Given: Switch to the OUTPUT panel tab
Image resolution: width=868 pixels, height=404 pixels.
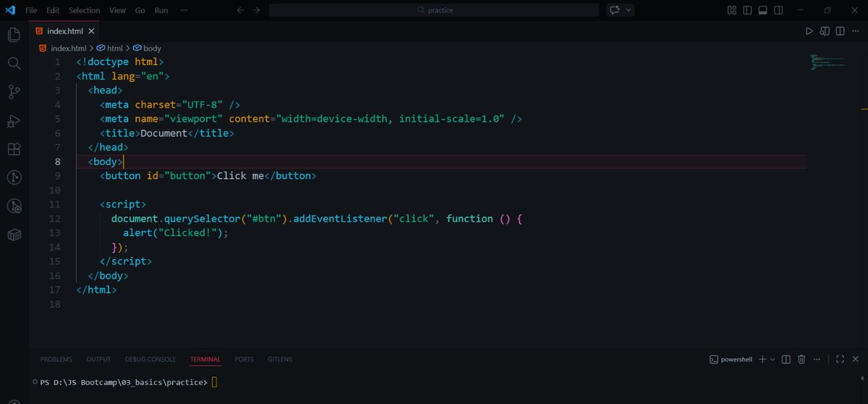Looking at the screenshot, I should tap(98, 359).
